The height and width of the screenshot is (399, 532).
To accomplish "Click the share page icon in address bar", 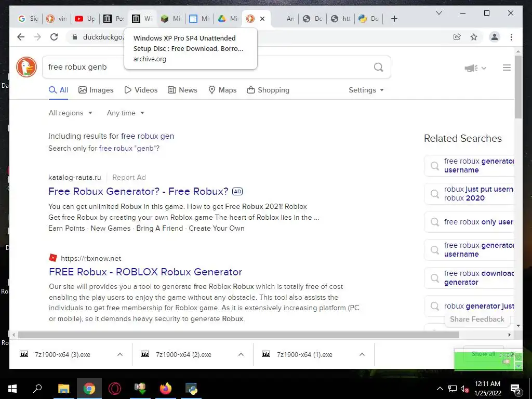I will [x=457, y=37].
